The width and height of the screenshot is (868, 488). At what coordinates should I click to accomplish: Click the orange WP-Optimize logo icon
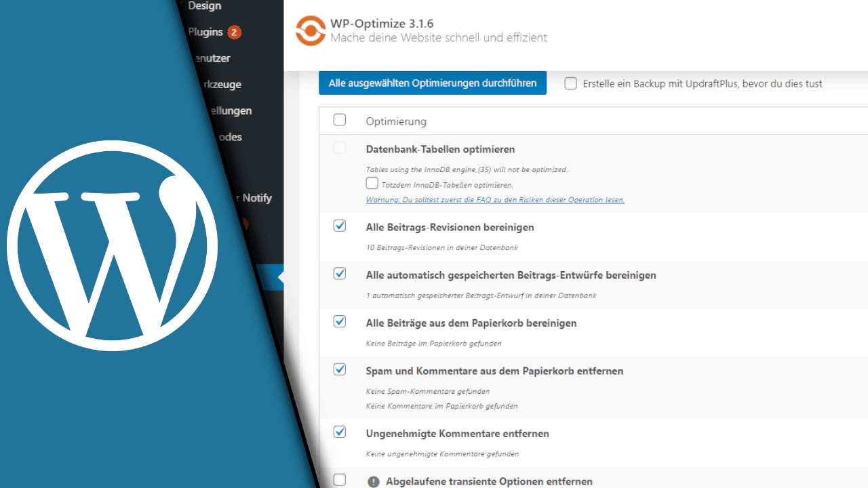311,30
